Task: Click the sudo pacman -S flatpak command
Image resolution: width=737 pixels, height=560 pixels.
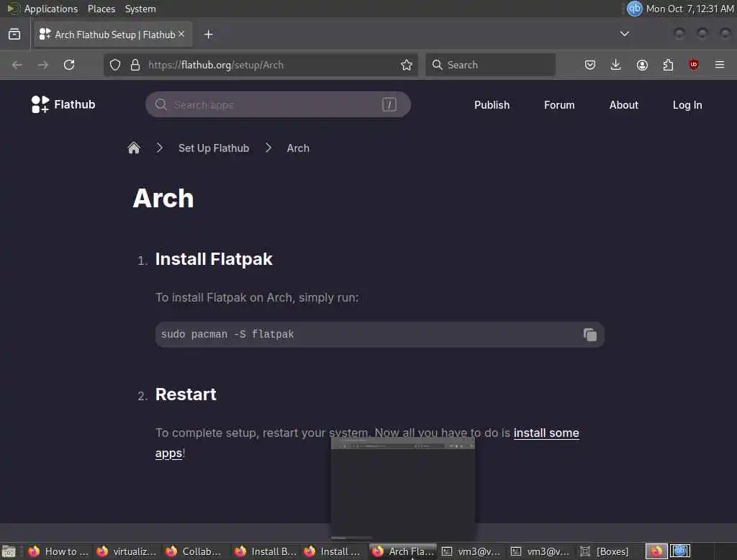Action: click(227, 334)
